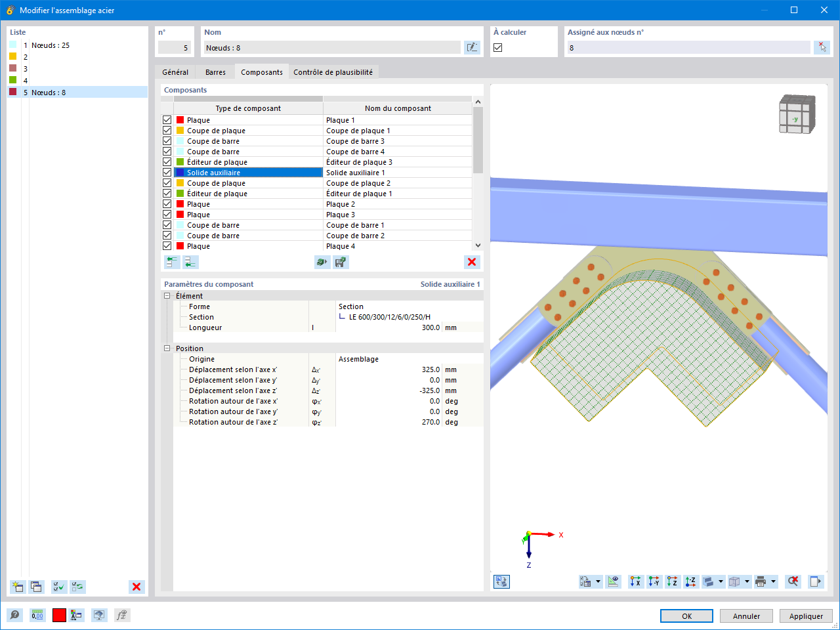Click the insert component at end icon

coord(190,262)
